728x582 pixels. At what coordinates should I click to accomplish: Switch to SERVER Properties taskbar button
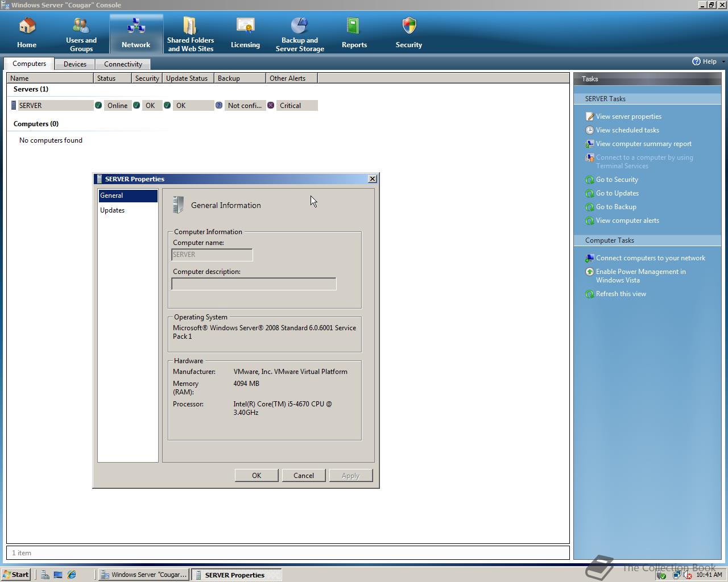(x=237, y=575)
